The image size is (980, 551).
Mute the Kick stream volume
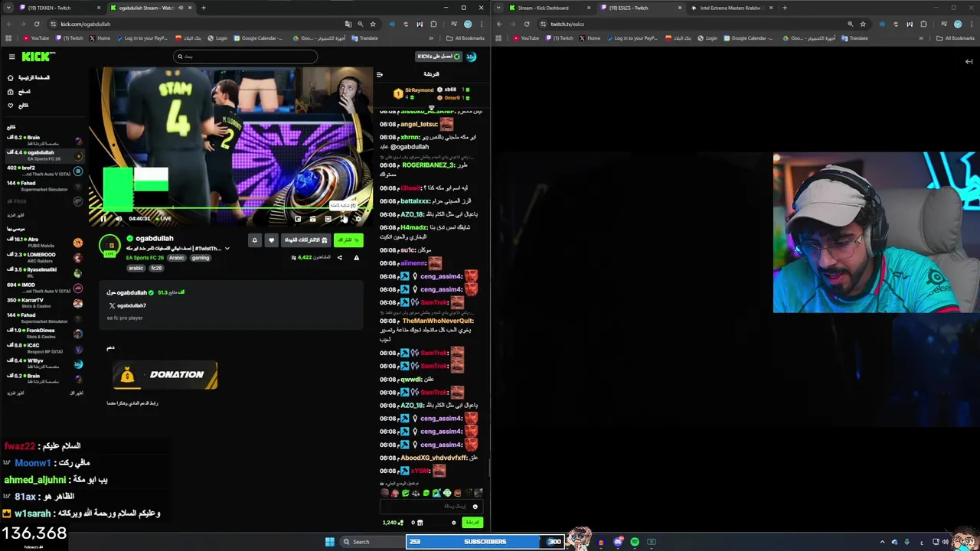(118, 219)
